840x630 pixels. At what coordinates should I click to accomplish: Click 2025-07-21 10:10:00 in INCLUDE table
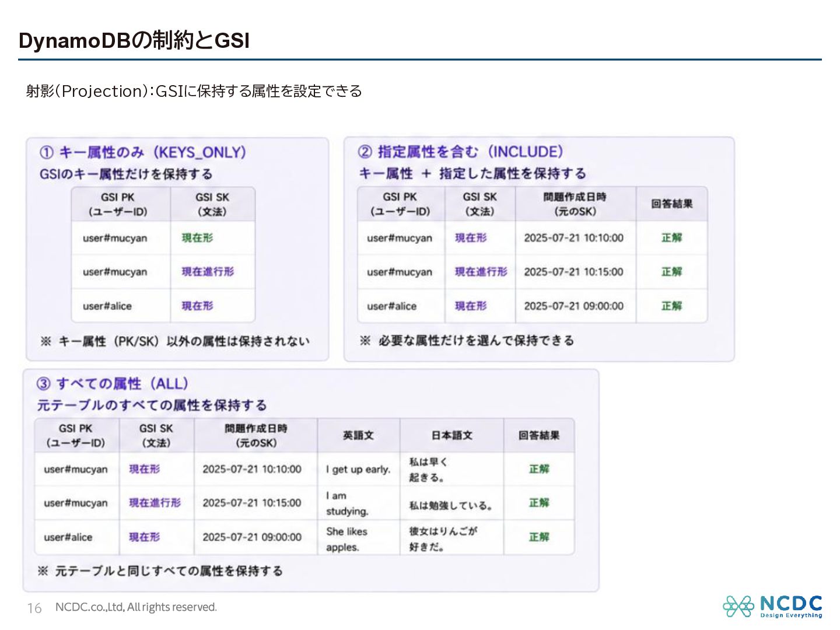pos(573,237)
